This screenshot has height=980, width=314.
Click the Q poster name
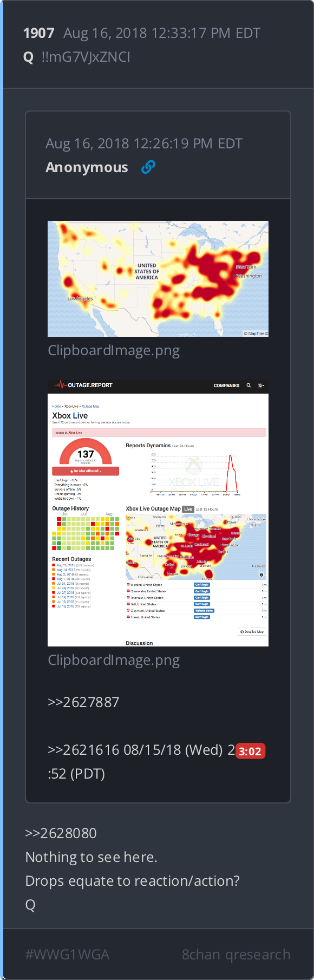tap(29, 57)
